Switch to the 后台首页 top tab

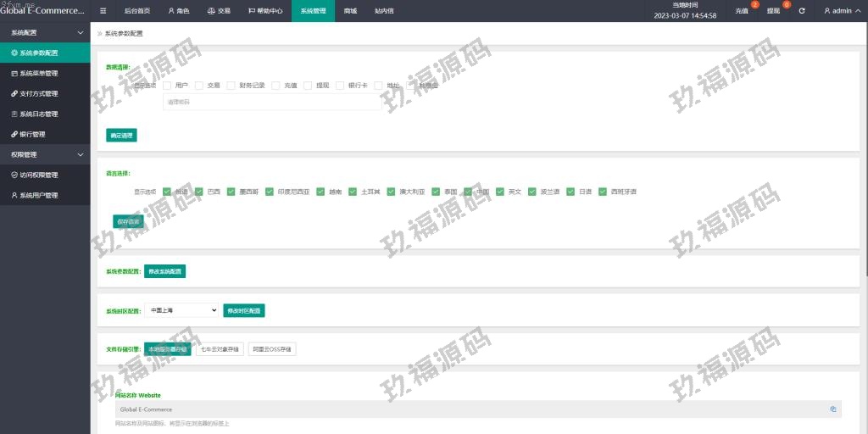click(x=136, y=11)
